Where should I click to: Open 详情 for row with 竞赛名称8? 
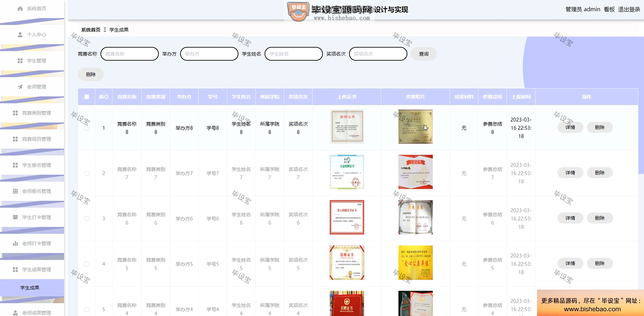coord(570,127)
